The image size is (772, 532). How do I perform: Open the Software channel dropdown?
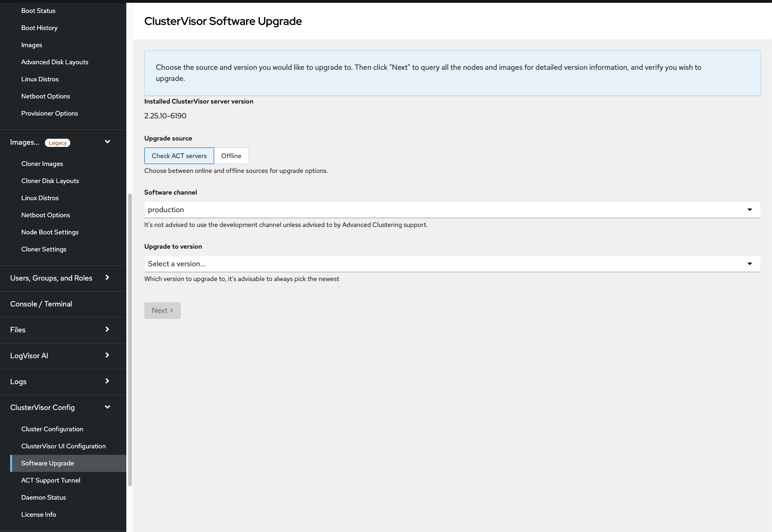coord(452,210)
